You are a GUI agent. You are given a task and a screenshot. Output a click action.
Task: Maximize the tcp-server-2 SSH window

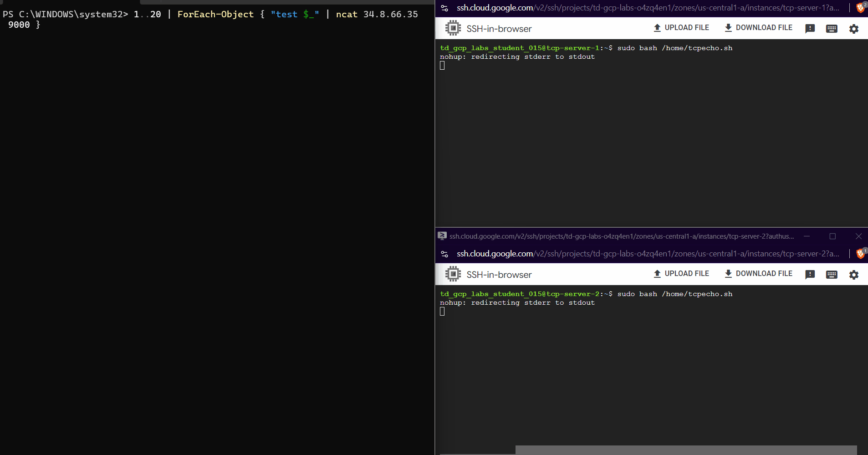(832, 236)
